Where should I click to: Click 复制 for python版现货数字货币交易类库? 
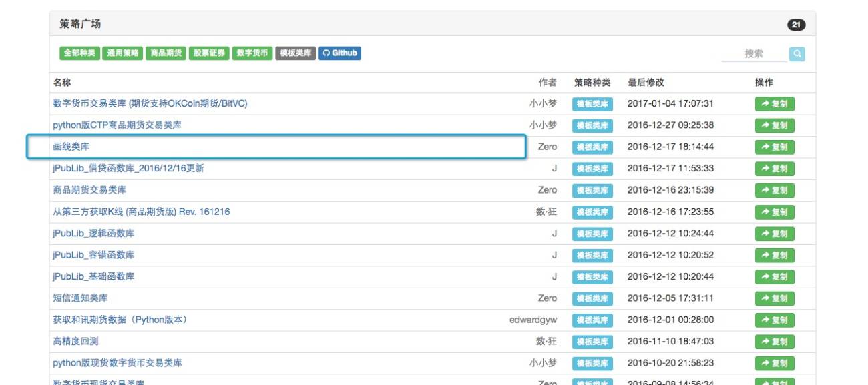tap(775, 364)
